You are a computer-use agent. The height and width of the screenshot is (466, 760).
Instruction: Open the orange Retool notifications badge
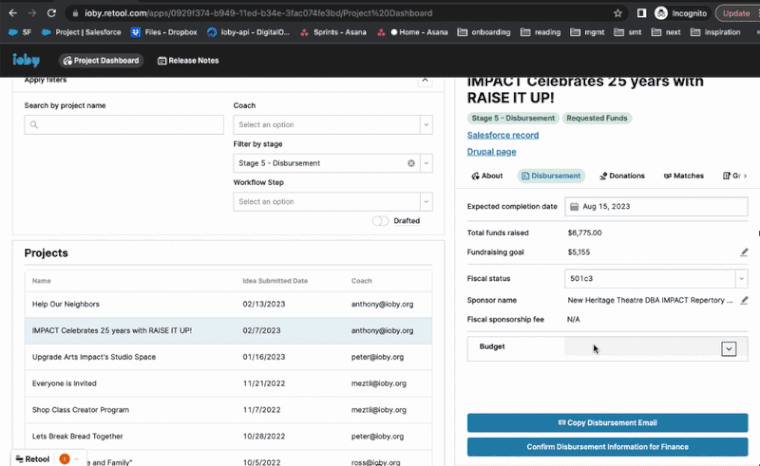64,459
